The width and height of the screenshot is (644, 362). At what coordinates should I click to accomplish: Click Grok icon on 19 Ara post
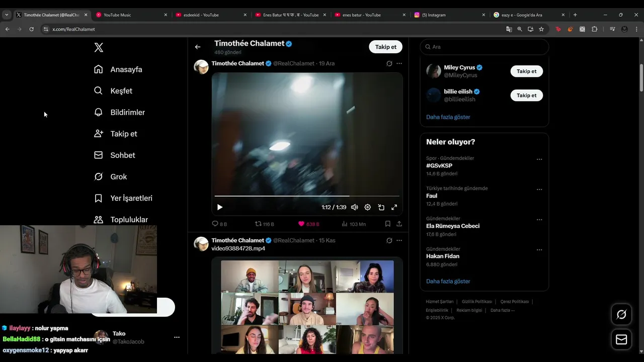pyautogui.click(x=389, y=63)
